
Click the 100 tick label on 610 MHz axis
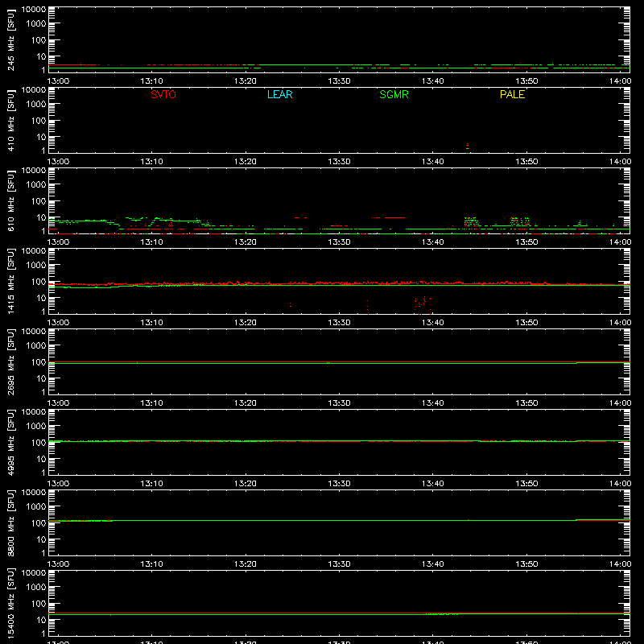[x=39, y=201]
